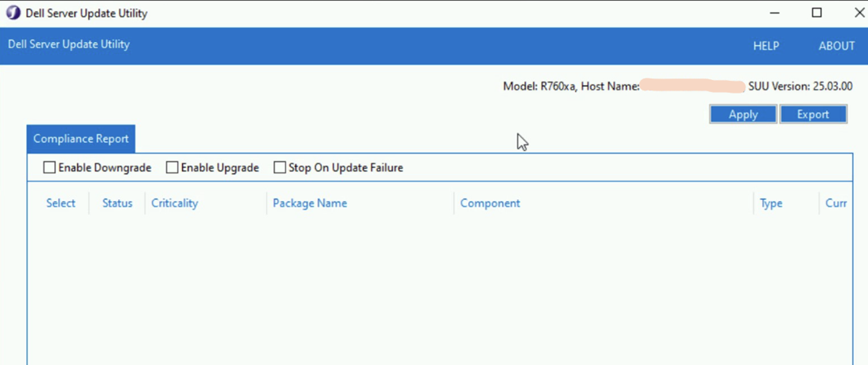Click the Criticality column header
The height and width of the screenshot is (365, 868).
coord(175,203)
